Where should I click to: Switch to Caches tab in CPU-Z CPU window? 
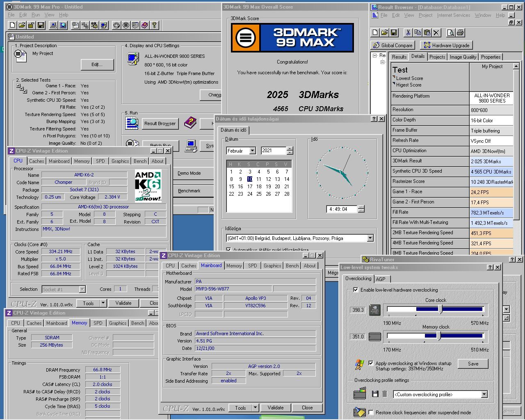[37, 161]
